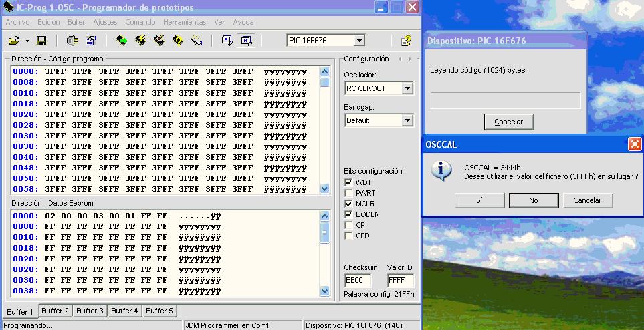The image size is (644, 330).
Task: Click the Program All chip icon
Action: [x=140, y=41]
